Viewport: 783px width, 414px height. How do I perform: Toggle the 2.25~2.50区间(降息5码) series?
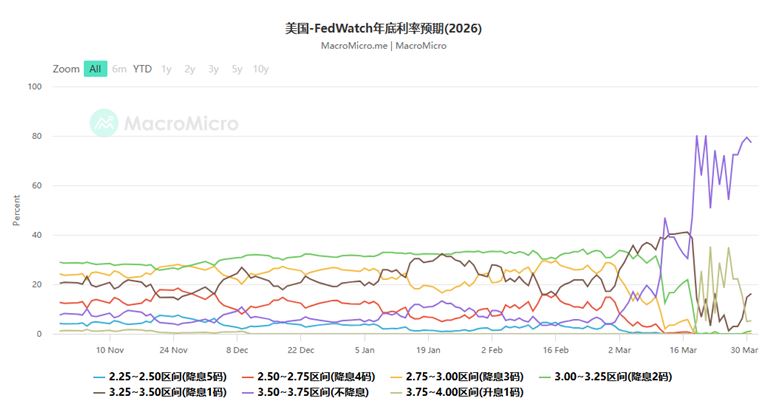tap(160, 377)
